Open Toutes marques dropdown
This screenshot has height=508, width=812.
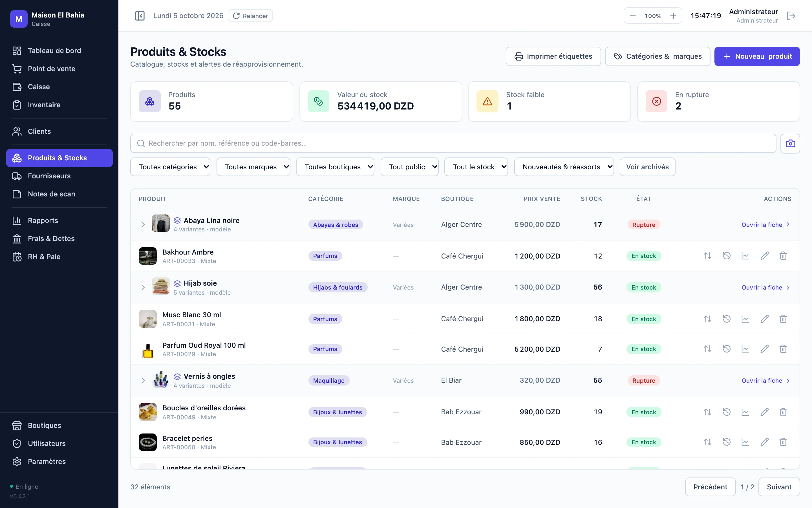[253, 167]
